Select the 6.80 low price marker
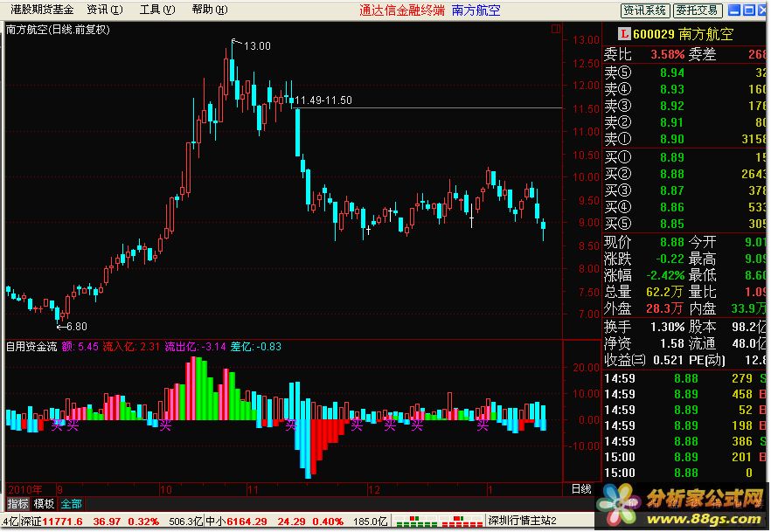The width and height of the screenshot is (771, 532). point(77,326)
